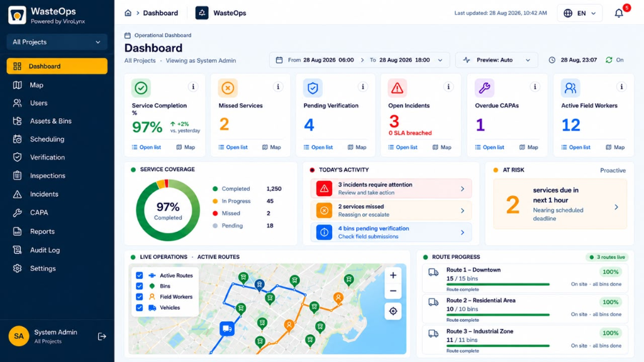The width and height of the screenshot is (644, 362).
Task: Click the Active Field Workers people icon
Action: point(570,88)
